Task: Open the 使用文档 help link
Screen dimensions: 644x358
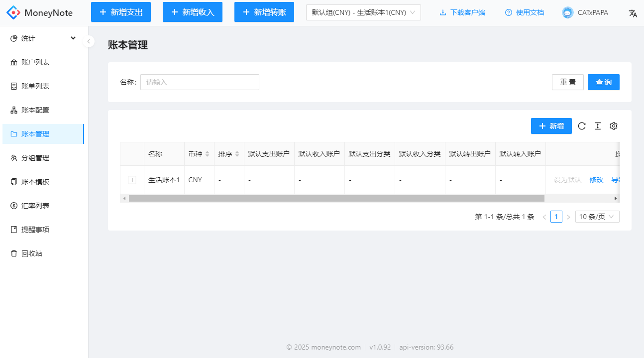Action: pos(525,12)
